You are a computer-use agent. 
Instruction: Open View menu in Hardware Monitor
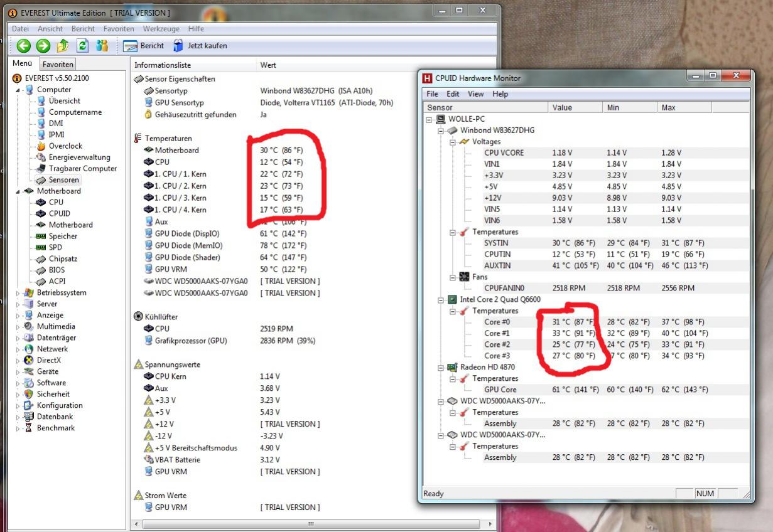pyautogui.click(x=476, y=94)
